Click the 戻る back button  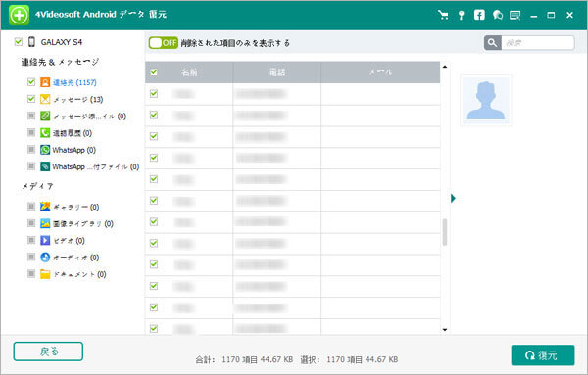click(x=48, y=352)
